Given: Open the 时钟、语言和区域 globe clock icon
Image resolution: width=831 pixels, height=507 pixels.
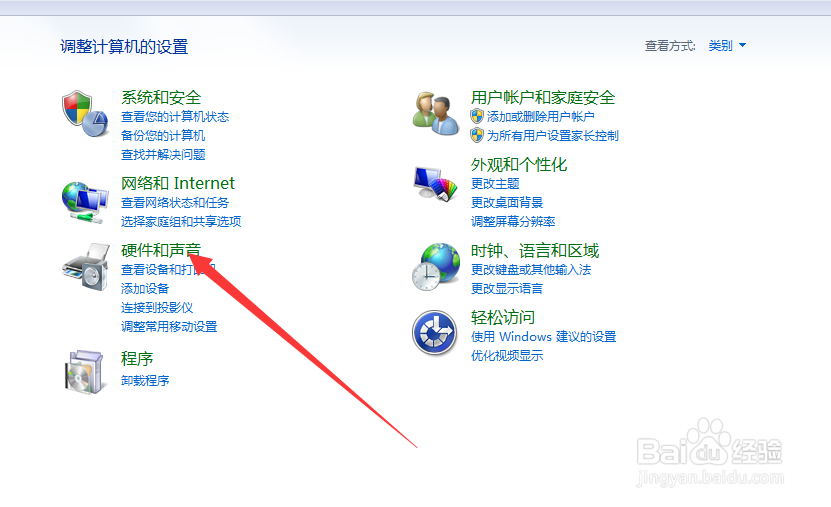Looking at the screenshot, I should 436,266.
